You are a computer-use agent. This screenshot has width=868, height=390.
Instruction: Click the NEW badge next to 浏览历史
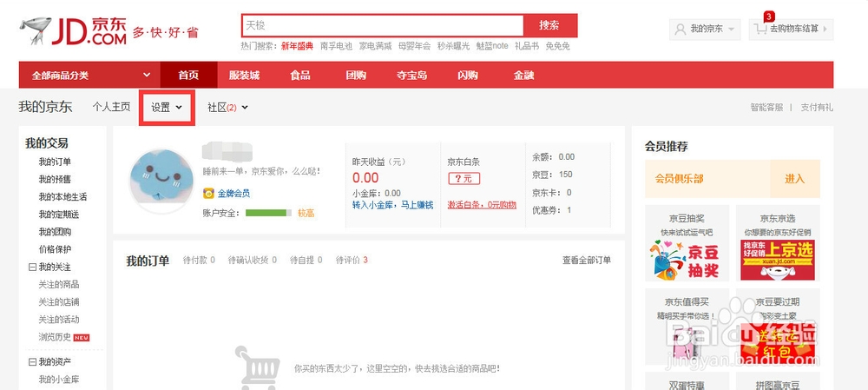pyautogui.click(x=82, y=337)
